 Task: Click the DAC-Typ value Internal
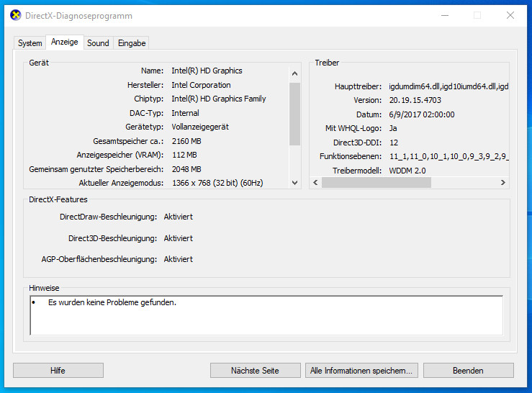(185, 113)
